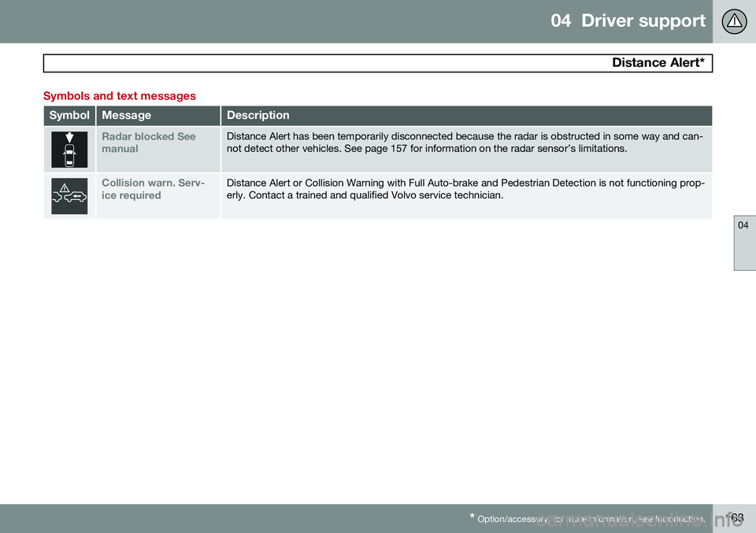This screenshot has height=533, width=756.
Task: Click the 'Distance Alert has been temporarily disconnected' text
Action: (354, 136)
